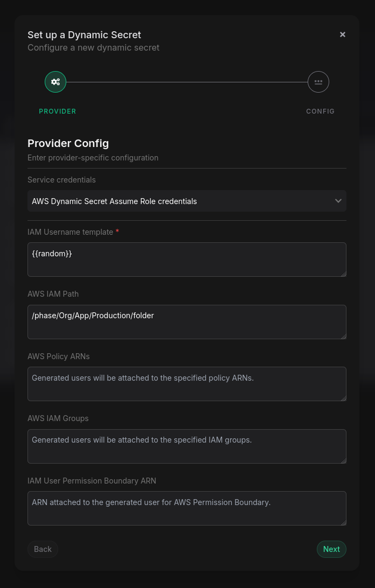Click the IAM Username template field

187,260
